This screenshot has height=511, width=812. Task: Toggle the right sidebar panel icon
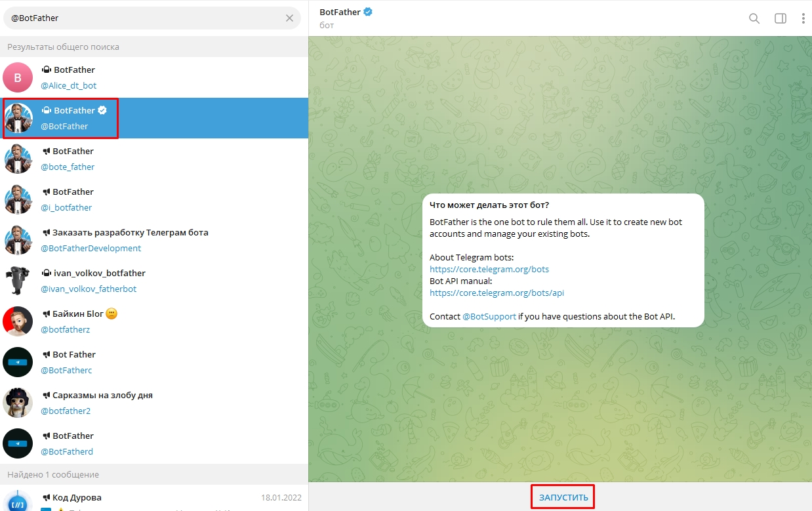(x=780, y=18)
